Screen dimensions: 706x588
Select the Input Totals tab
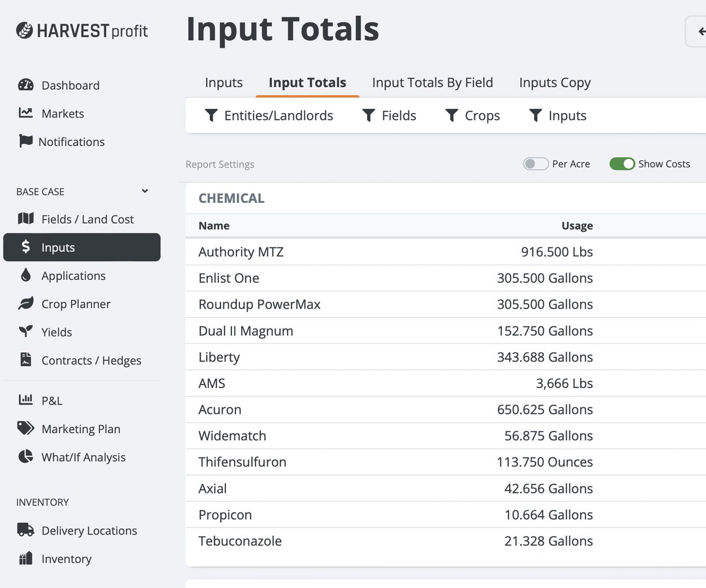tap(308, 83)
